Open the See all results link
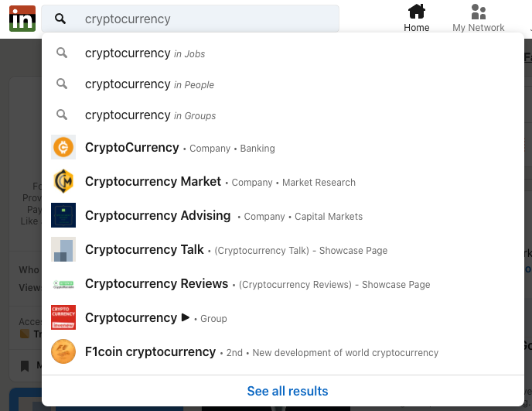Viewport: 532px width, 411px height. coord(288,392)
